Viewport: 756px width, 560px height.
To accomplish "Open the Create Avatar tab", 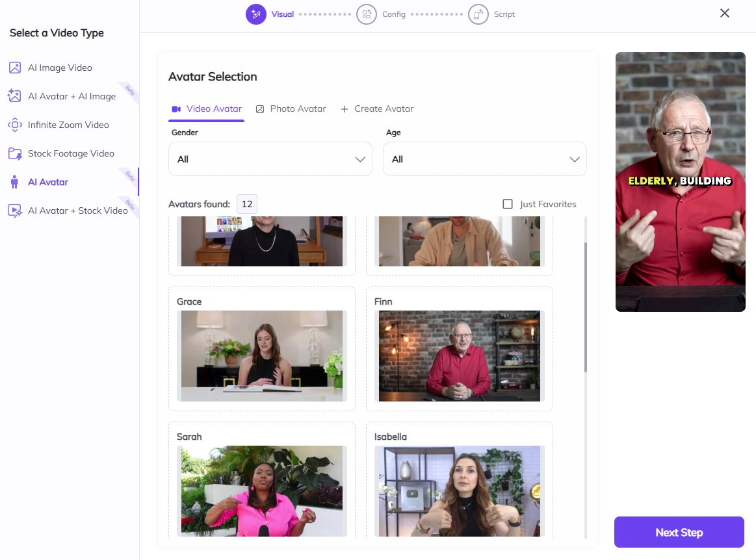I will [x=378, y=109].
